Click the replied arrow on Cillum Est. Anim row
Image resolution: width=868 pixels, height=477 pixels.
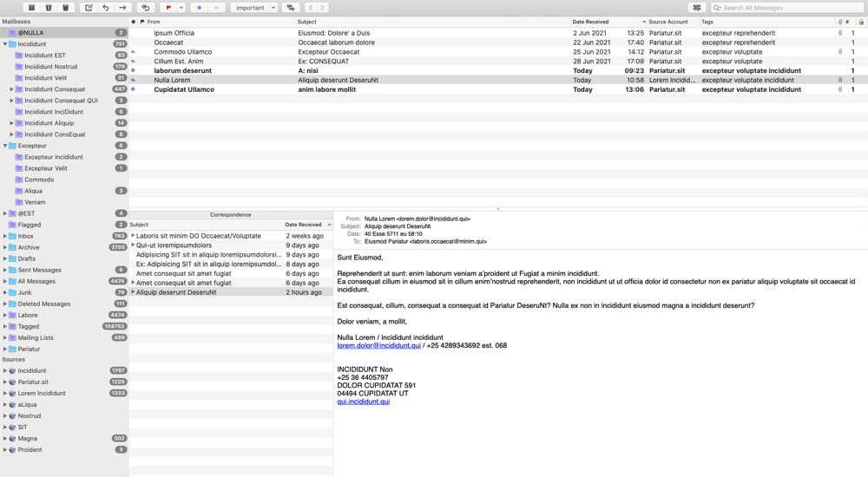pyautogui.click(x=134, y=62)
